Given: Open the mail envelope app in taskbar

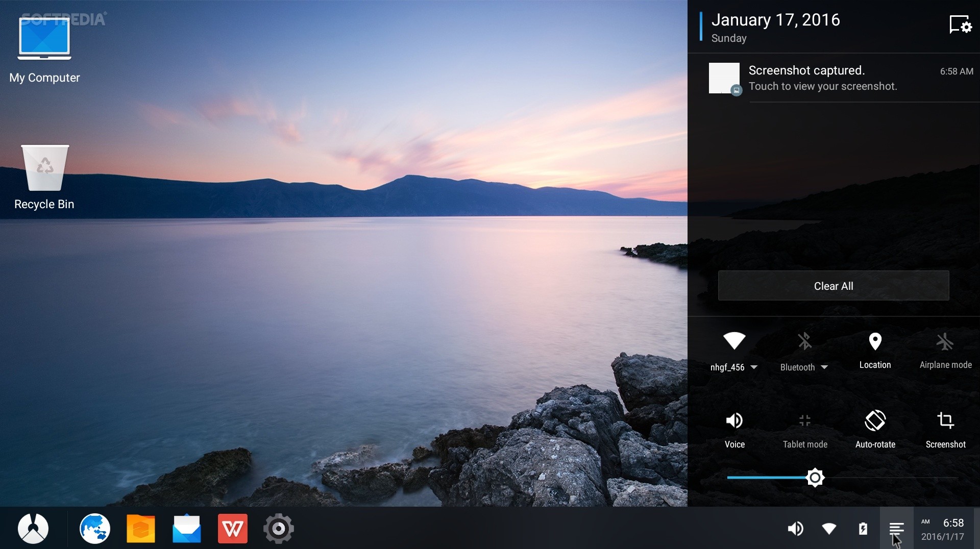Looking at the screenshot, I should 187,529.
